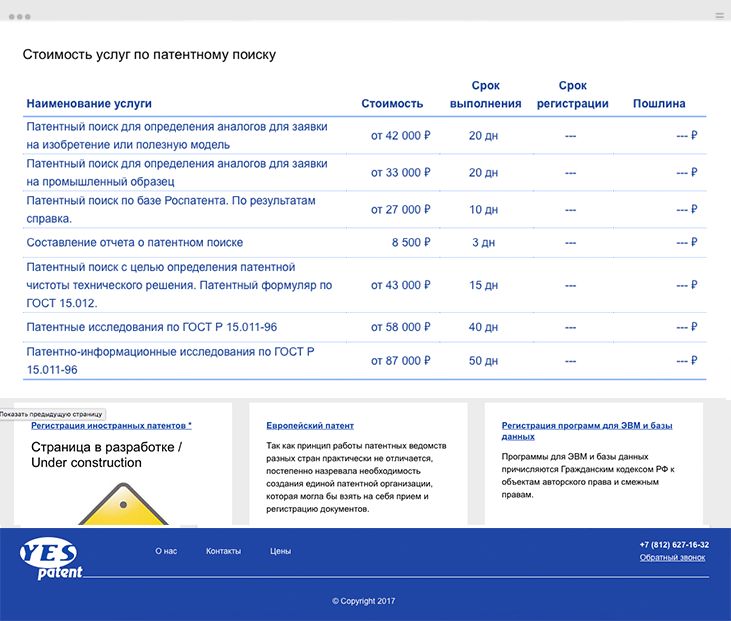Click 'Показать предыдущую страницу' tooltip label

pos(51,414)
